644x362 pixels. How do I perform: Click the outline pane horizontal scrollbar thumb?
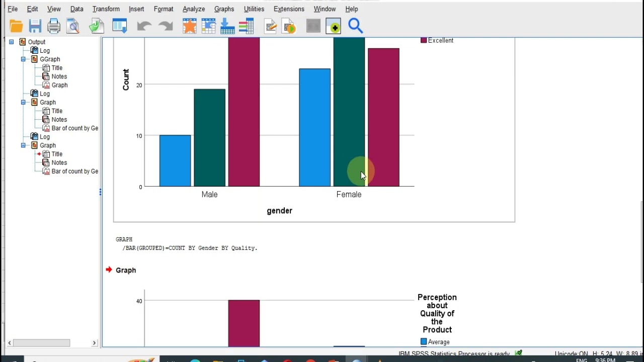[x=42, y=343]
